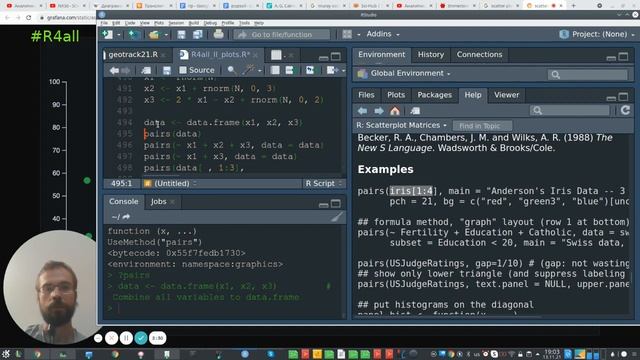The image size is (640, 360).
Task: Click the New File icon in RStudio toolbar
Action: 108,35
